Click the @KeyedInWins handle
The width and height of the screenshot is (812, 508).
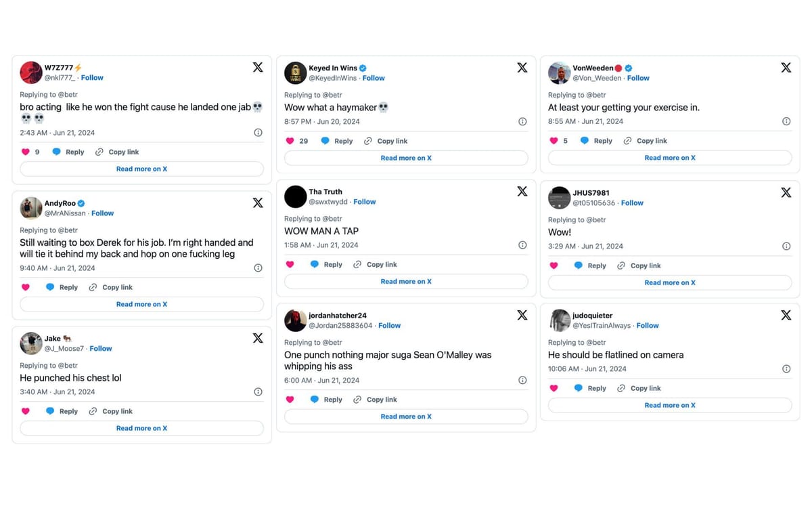click(x=333, y=77)
